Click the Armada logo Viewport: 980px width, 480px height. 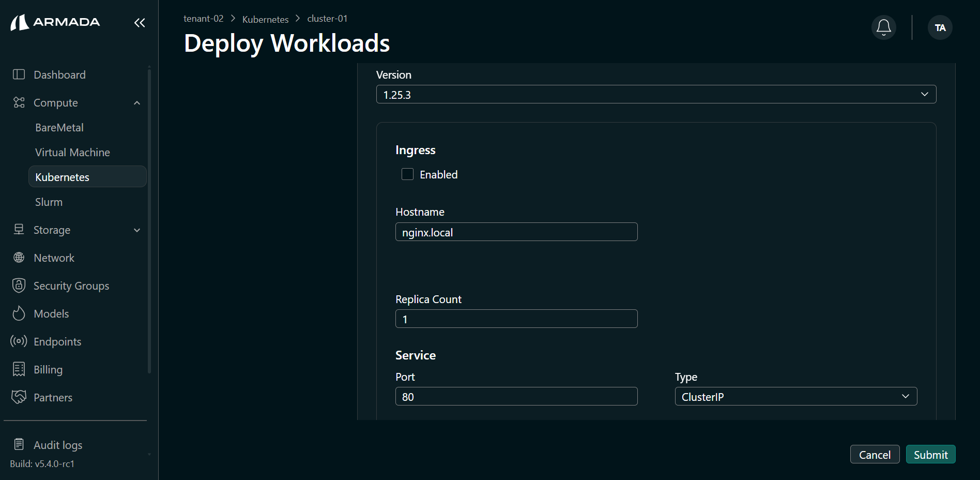point(55,22)
